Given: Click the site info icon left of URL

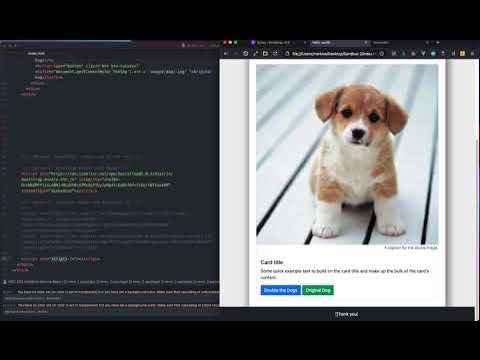Looking at the screenshot, I should click(x=287, y=54).
